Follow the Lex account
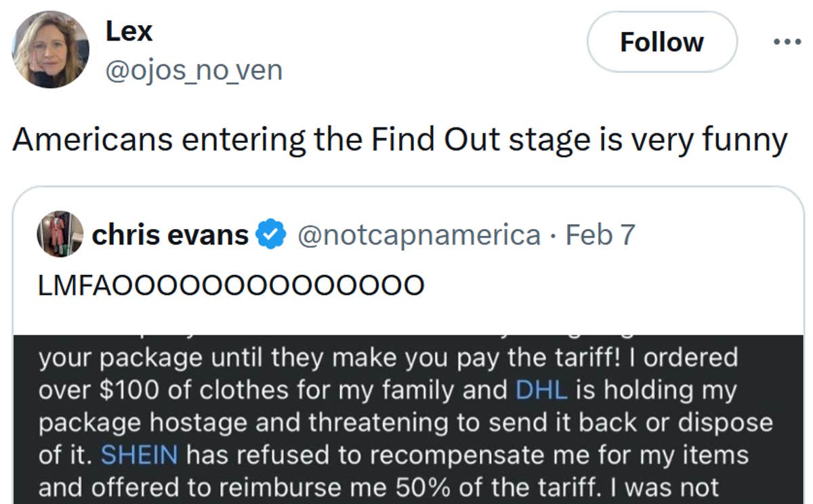The height and width of the screenshot is (504, 813). [661, 42]
